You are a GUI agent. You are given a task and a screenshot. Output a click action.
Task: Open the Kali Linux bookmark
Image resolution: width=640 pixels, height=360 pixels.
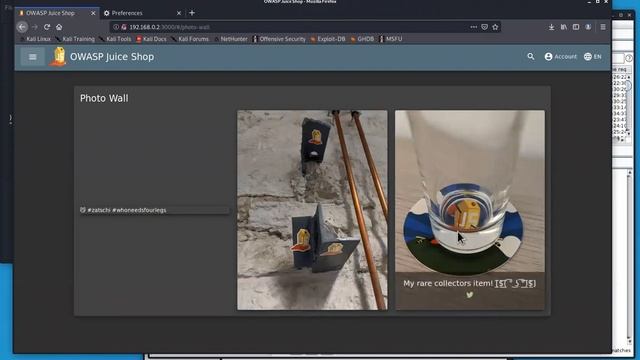[x=36, y=39]
